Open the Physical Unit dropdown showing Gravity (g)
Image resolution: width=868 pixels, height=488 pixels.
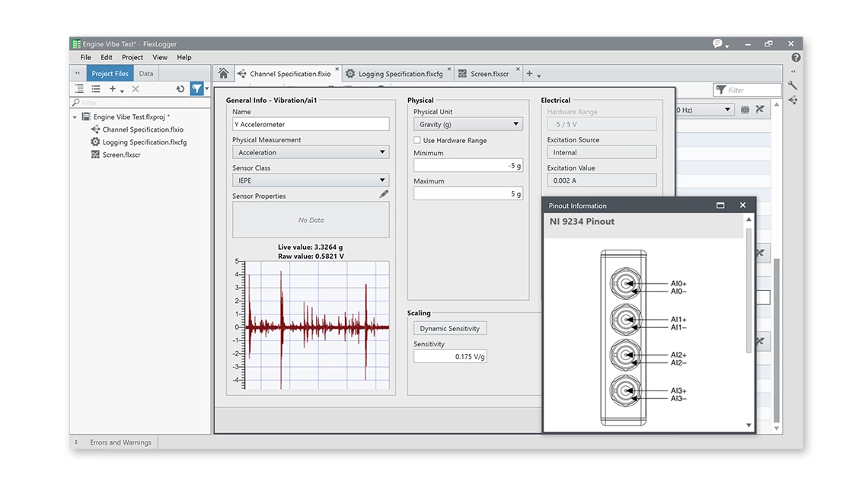(468, 124)
